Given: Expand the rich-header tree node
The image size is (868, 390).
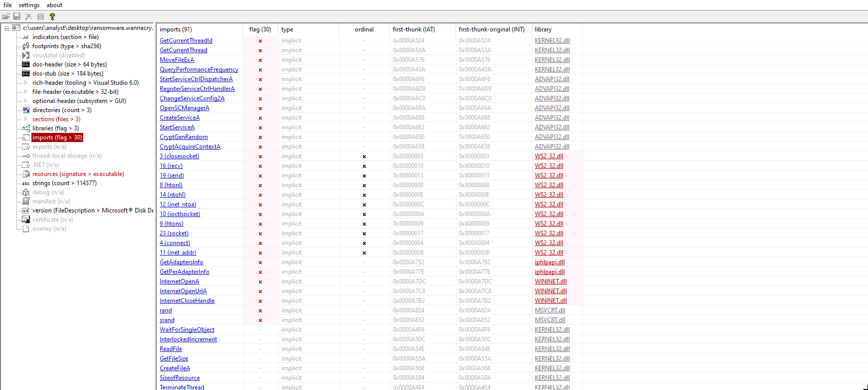Looking at the screenshot, I should [x=26, y=83].
